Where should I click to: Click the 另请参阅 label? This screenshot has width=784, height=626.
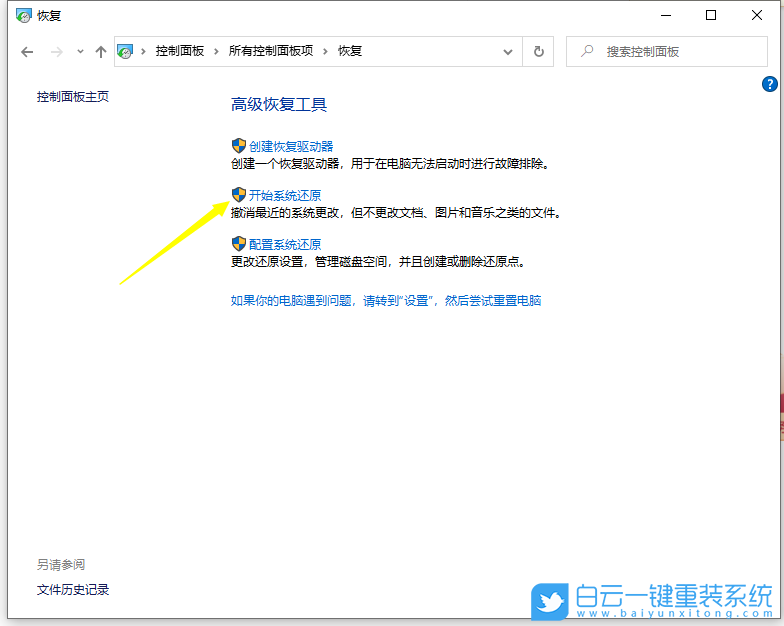coord(61,565)
